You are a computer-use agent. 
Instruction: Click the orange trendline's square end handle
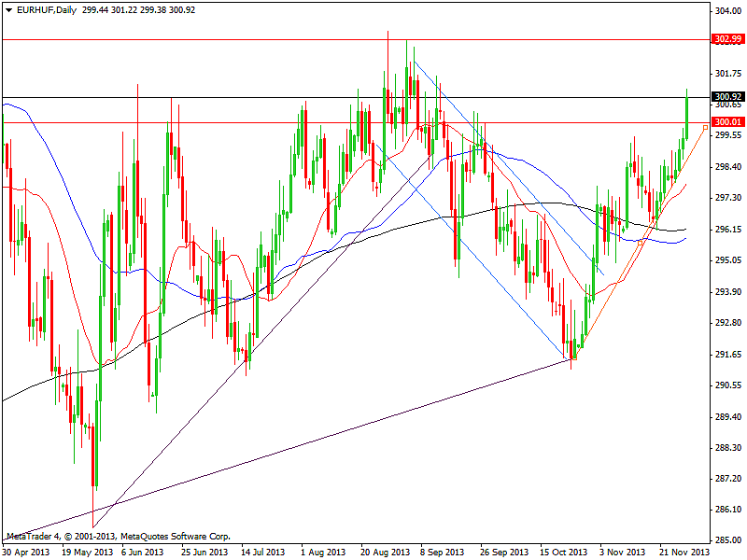(705, 128)
